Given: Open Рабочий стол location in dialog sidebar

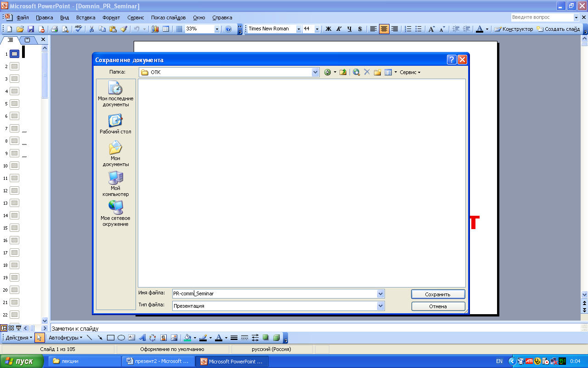Looking at the screenshot, I should click(x=116, y=124).
